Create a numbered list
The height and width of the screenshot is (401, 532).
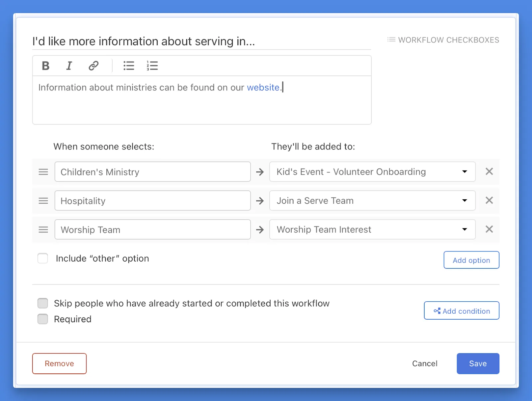pyautogui.click(x=152, y=66)
